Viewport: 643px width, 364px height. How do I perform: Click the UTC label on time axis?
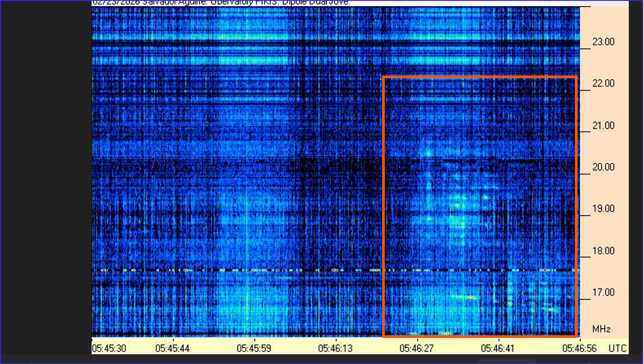point(618,349)
